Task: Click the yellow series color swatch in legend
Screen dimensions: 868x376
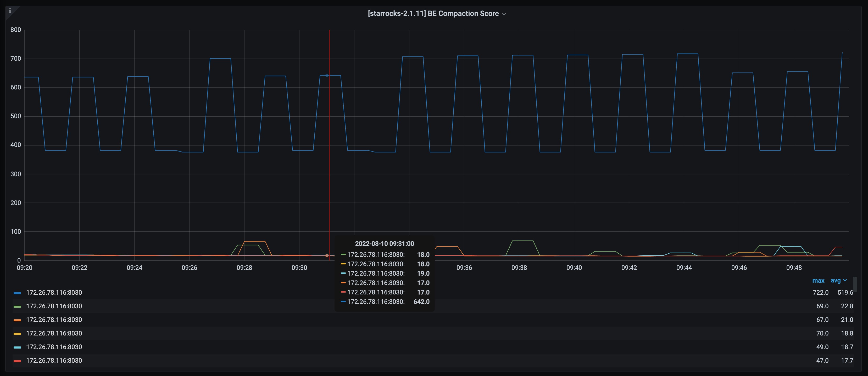Action: pyautogui.click(x=17, y=334)
